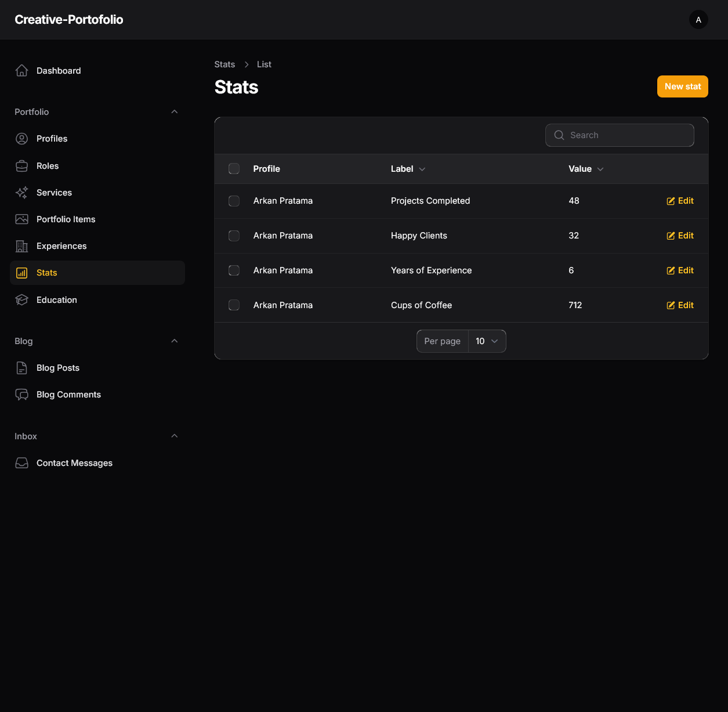This screenshot has width=728, height=712.
Task: Check the Cups of Coffee row checkbox
Action: coord(234,305)
